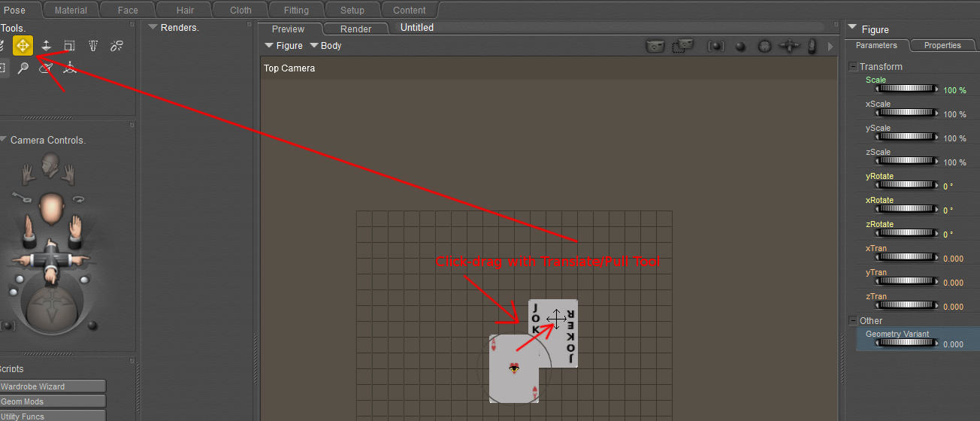Toggle the figure silhouette shadow icon

coord(812,47)
